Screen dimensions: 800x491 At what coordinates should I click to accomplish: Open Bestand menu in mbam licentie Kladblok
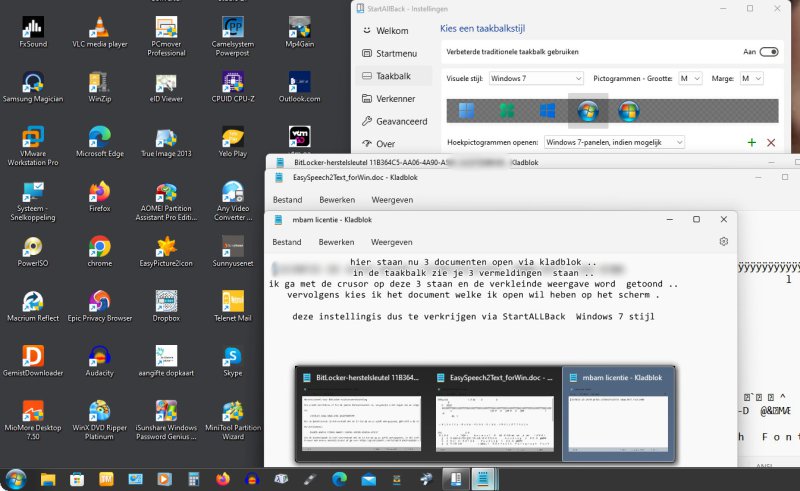tap(287, 242)
